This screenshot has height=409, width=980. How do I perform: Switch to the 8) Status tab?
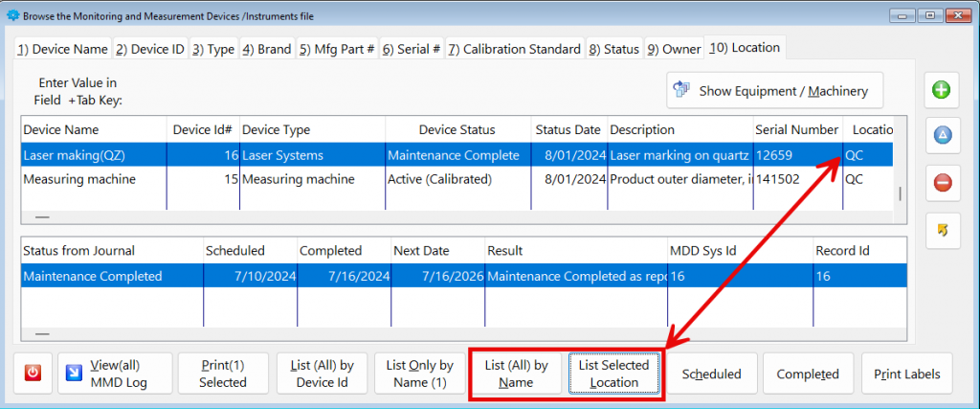pos(614,50)
